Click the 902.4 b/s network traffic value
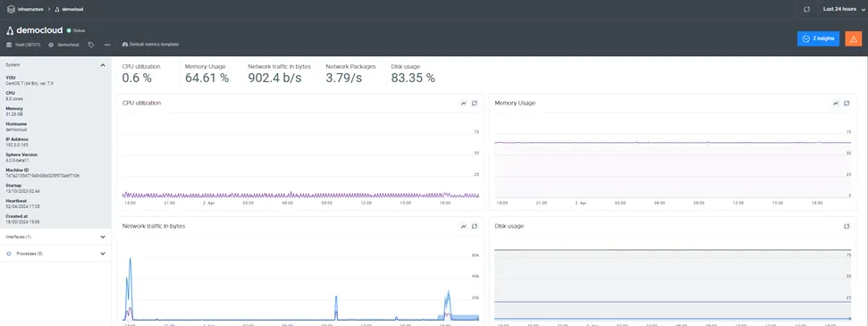The image size is (868, 326). tap(275, 78)
